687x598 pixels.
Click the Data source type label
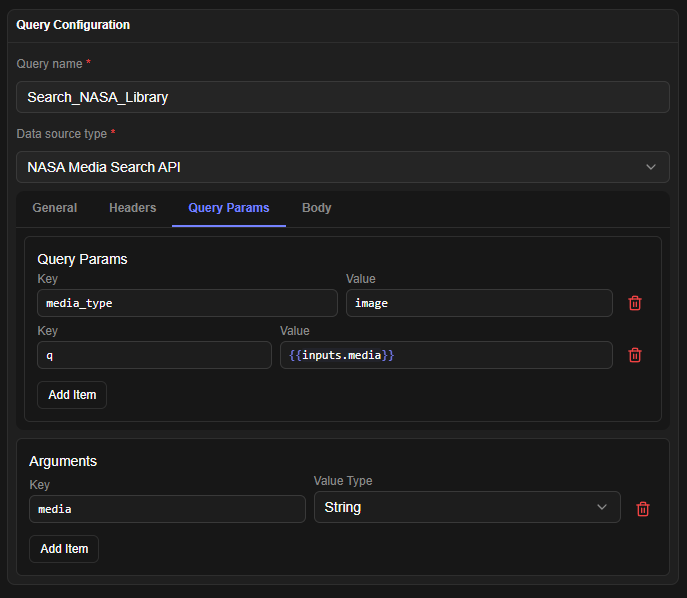61,134
